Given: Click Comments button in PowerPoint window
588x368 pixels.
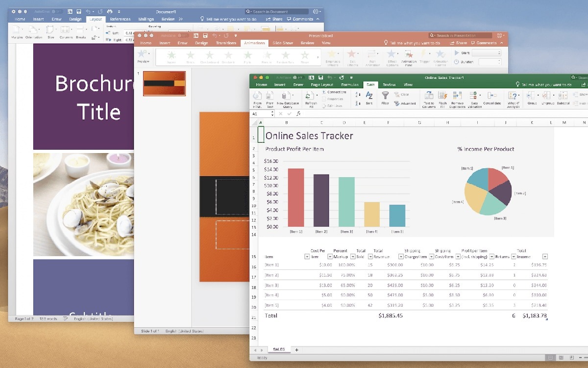Looking at the screenshot, I should point(484,43).
